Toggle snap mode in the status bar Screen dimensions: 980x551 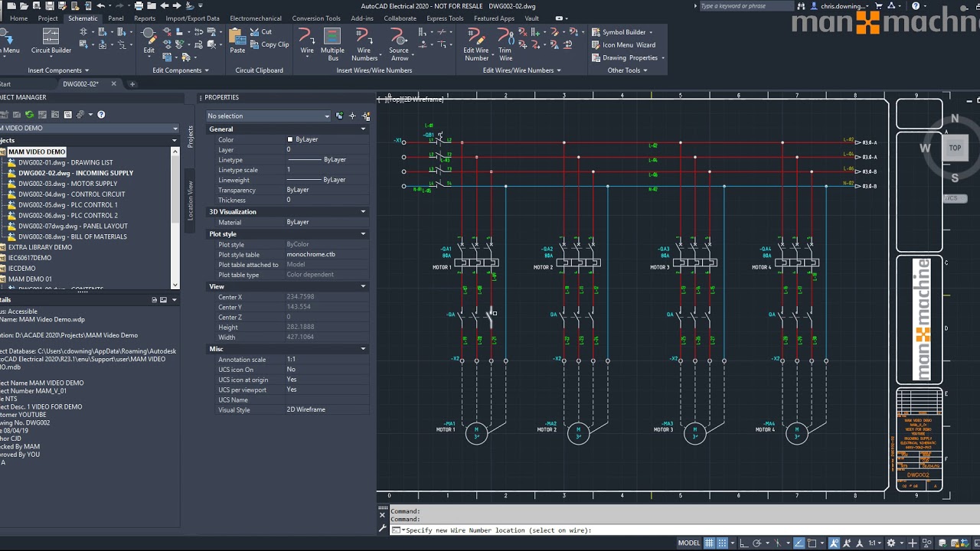point(722,543)
